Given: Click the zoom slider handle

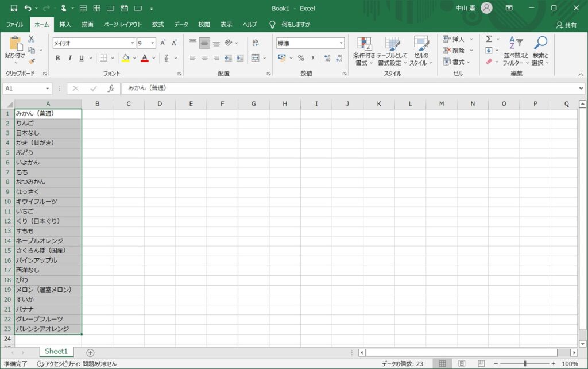Looking at the screenshot, I should pos(525,363).
